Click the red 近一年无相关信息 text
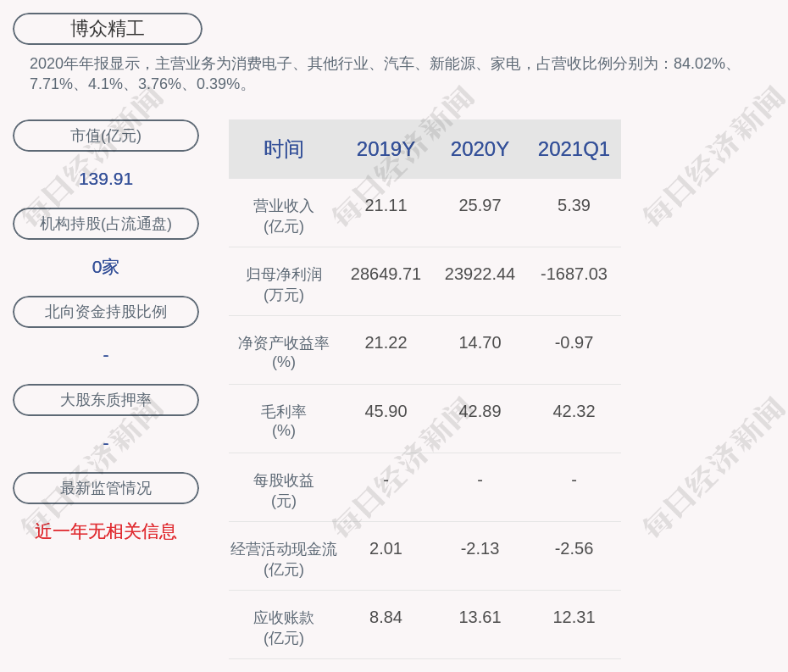This screenshot has height=672, width=788. [x=105, y=531]
